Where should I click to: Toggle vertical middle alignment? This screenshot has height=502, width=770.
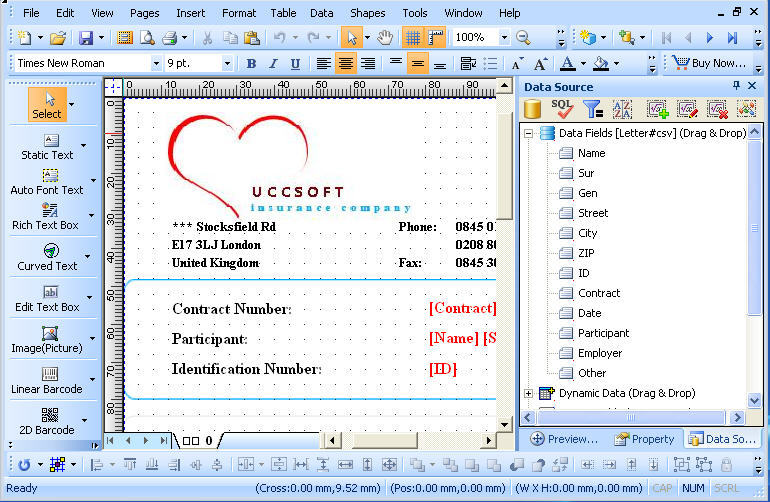click(x=417, y=63)
